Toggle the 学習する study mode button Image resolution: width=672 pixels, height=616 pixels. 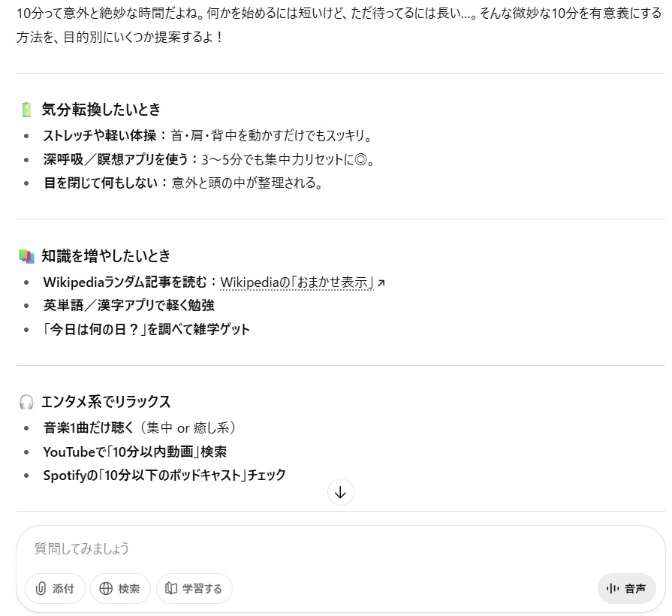point(194,588)
